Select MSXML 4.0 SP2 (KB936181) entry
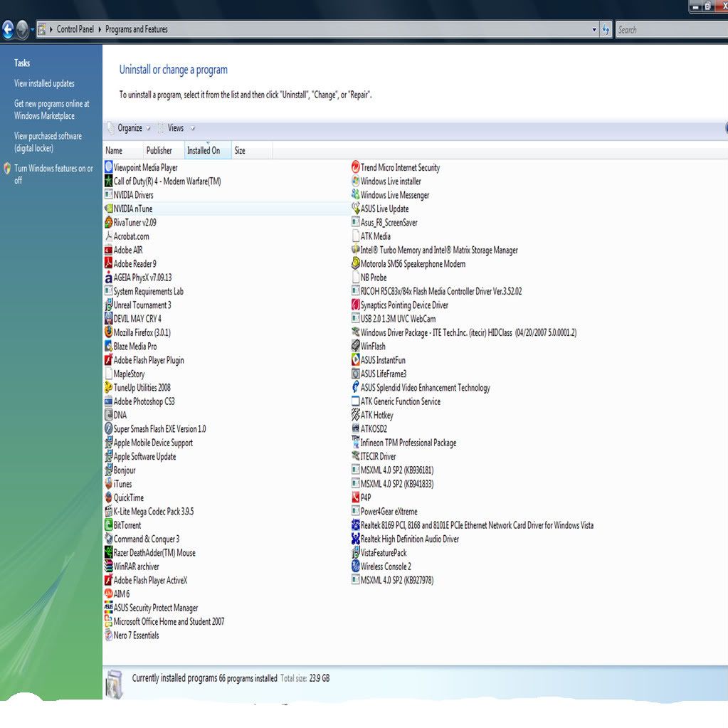Screen dimensions: 728x728 point(397,470)
